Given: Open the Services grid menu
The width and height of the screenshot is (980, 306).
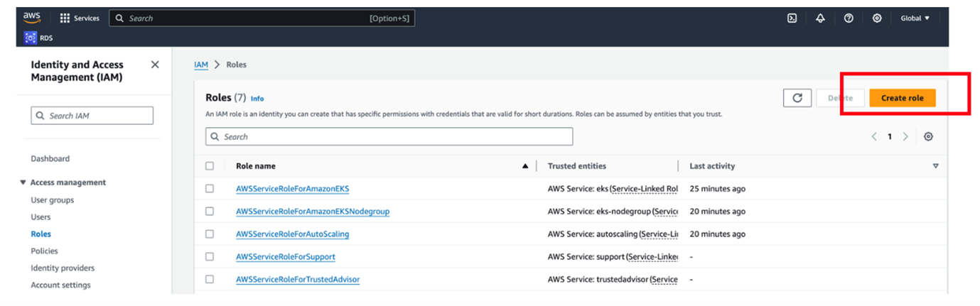Looking at the screenshot, I should click(65, 18).
